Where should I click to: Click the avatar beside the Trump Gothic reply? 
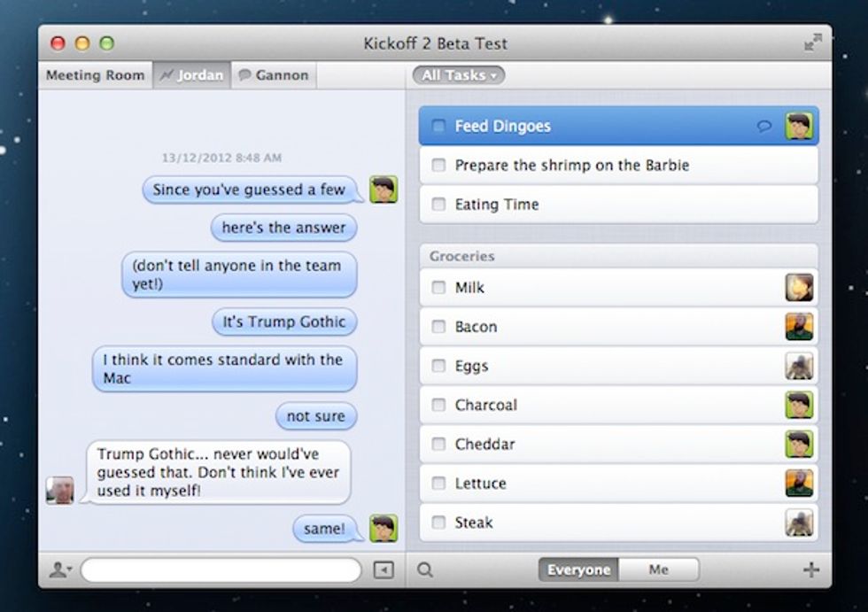60,491
